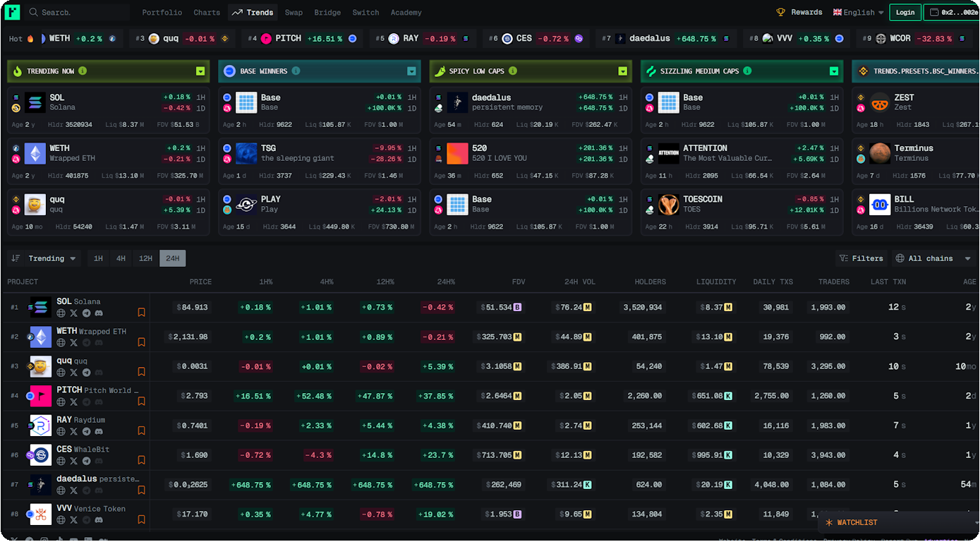Click the wallet address 0x2...002e button
The width and height of the screenshot is (980, 542).
tap(952, 12)
